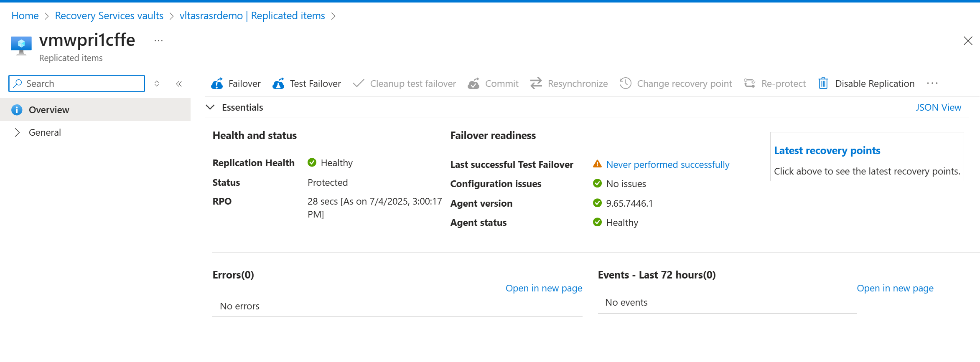Viewport: 980px width, 362px height.
Task: Collapse the Essentials section
Action: pos(210,107)
